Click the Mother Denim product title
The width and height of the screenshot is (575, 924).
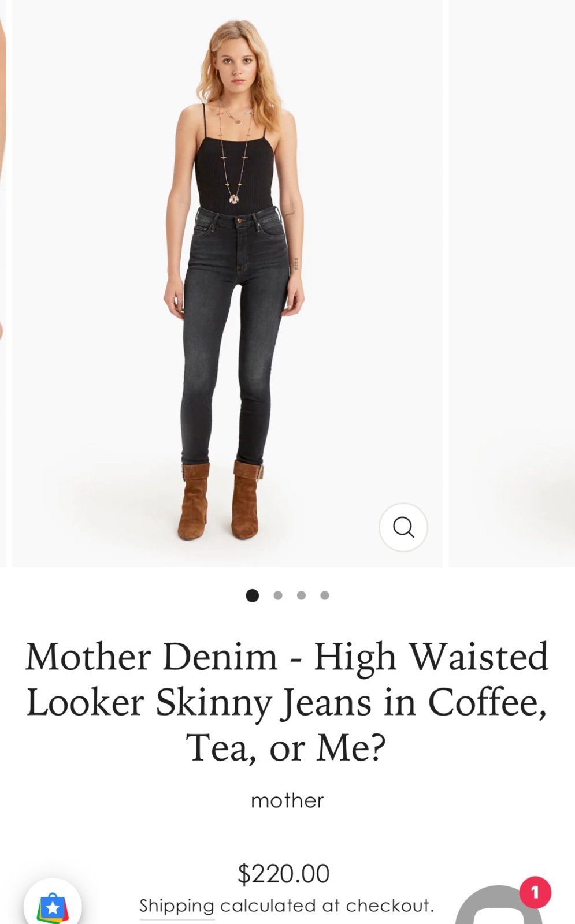[x=287, y=702]
